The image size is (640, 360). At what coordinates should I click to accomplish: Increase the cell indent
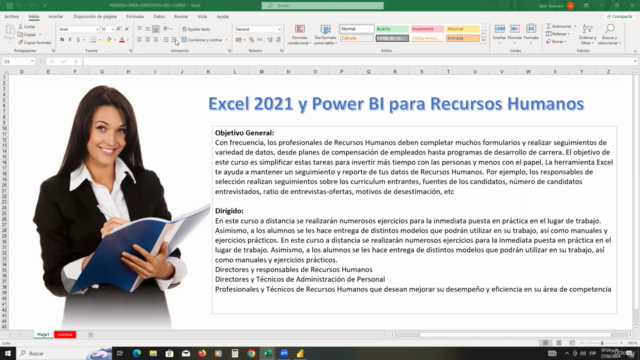pos(174,40)
